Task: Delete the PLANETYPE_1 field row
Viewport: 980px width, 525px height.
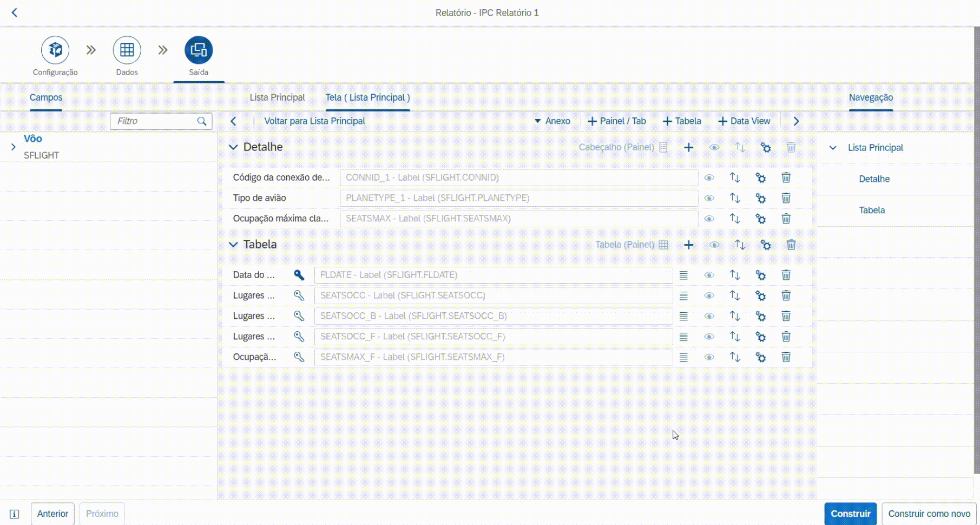Action: [x=786, y=198]
